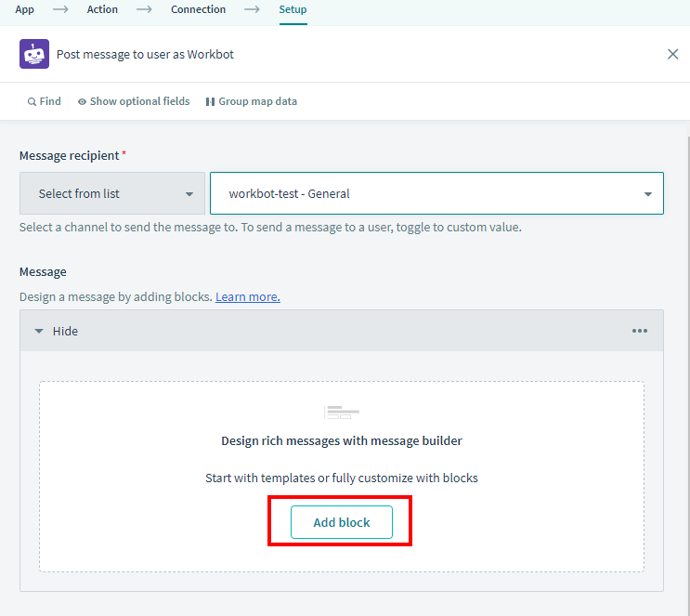690x616 pixels.
Task: Open the Learn more link
Action: pos(248,296)
